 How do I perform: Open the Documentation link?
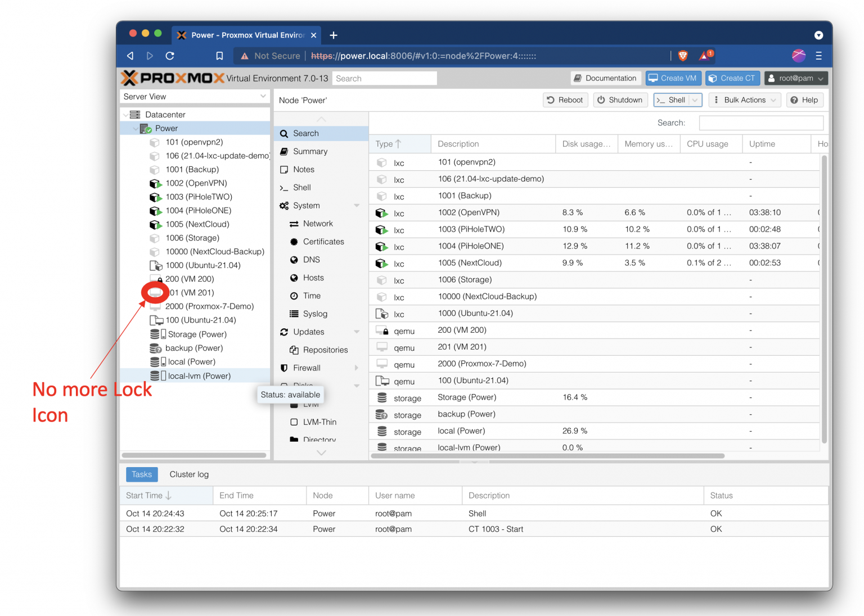pyautogui.click(x=605, y=78)
